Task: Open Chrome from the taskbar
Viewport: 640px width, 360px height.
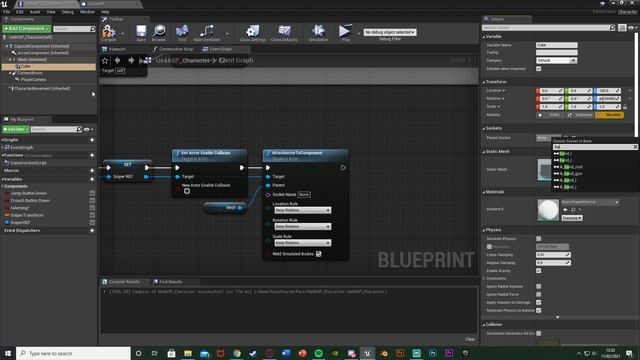Action: [x=237, y=353]
